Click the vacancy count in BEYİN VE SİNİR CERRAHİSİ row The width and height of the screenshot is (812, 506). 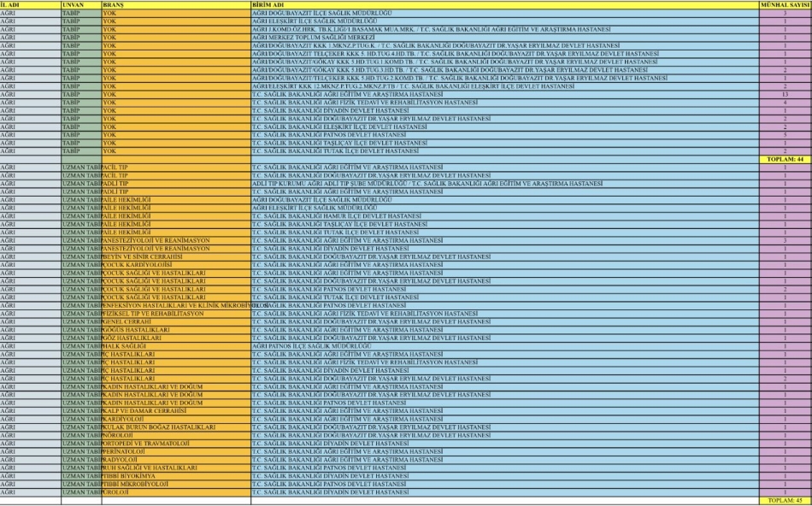[785, 257]
